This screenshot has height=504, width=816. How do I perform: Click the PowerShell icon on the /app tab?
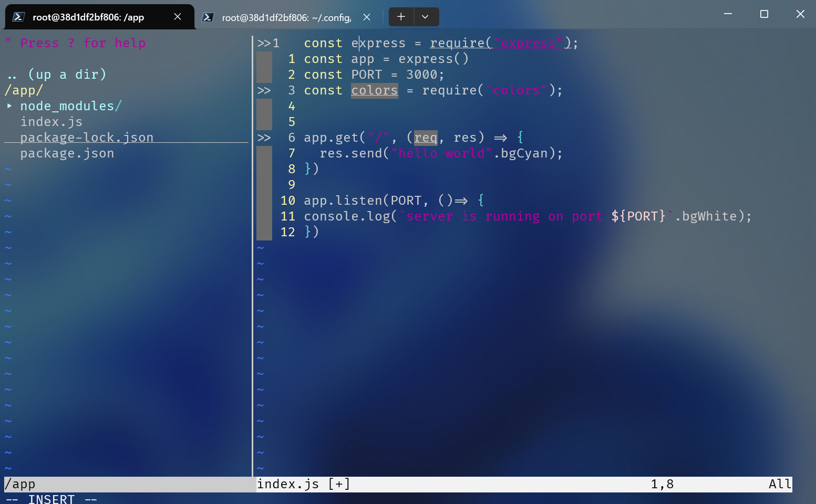[x=18, y=17]
